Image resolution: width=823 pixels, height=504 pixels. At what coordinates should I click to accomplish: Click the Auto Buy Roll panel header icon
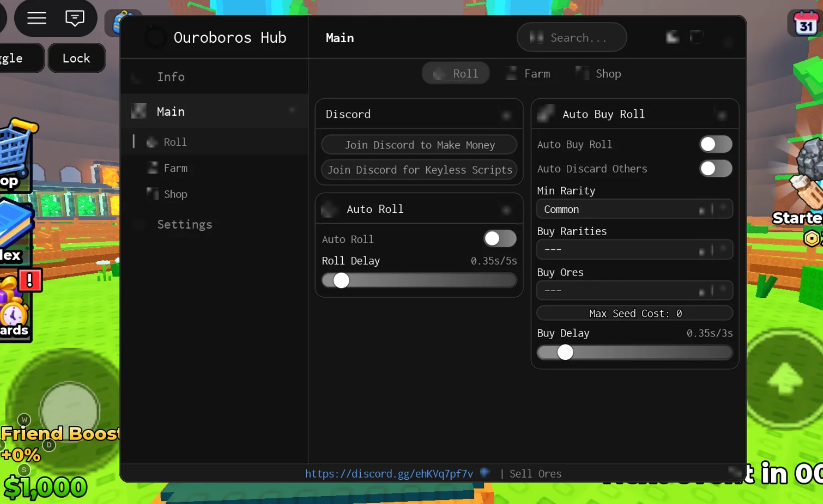(546, 114)
